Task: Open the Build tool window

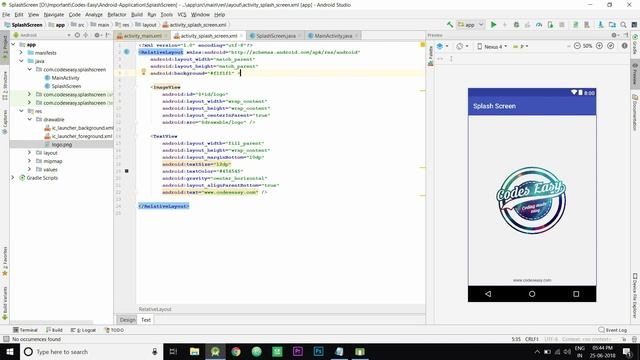Action: 54,330
